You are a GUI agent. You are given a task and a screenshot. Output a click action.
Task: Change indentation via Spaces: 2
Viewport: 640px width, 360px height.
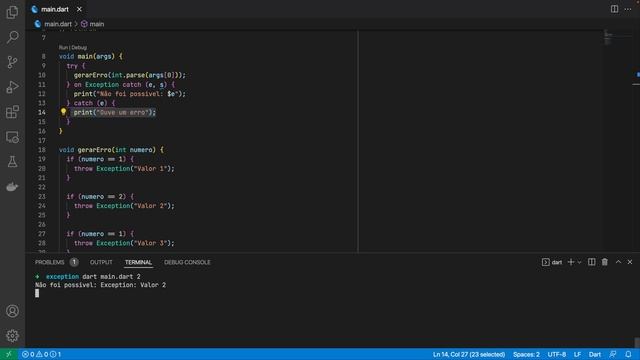(x=526, y=354)
